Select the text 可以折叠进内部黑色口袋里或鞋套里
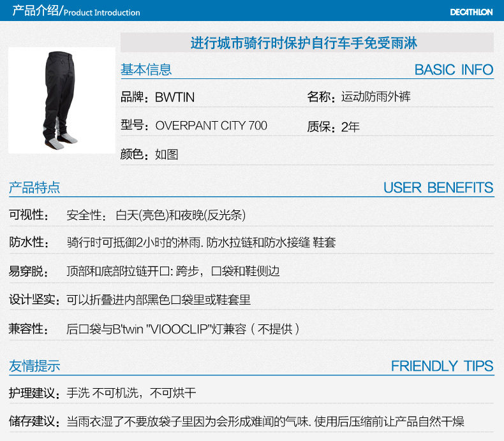 [x=158, y=300]
